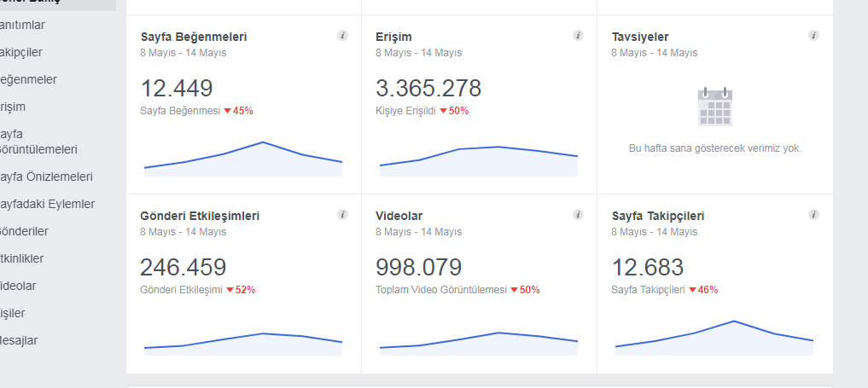Click the calendar icon in Tavsiyeler card
The height and width of the screenshot is (388, 868).
pyautogui.click(x=714, y=107)
